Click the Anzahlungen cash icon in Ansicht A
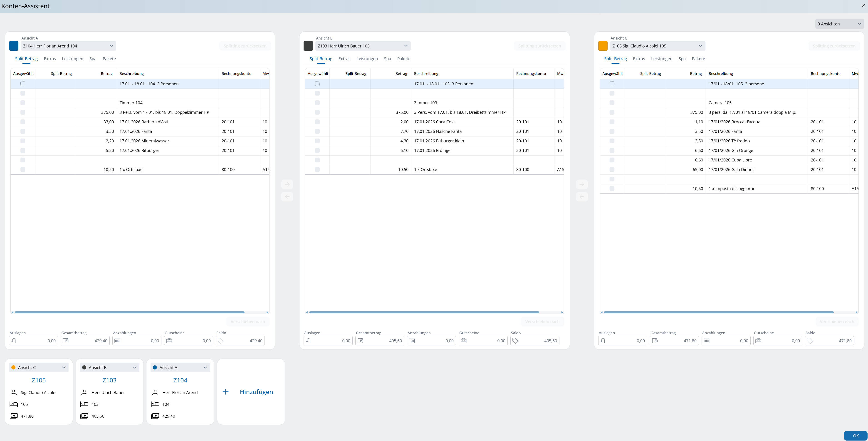This screenshot has height=441, width=868. pyautogui.click(x=117, y=341)
